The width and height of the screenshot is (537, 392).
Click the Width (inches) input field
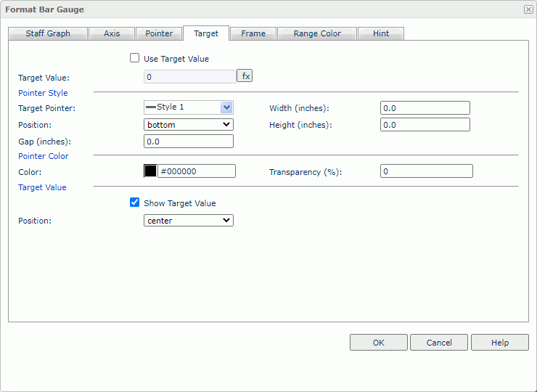point(425,108)
